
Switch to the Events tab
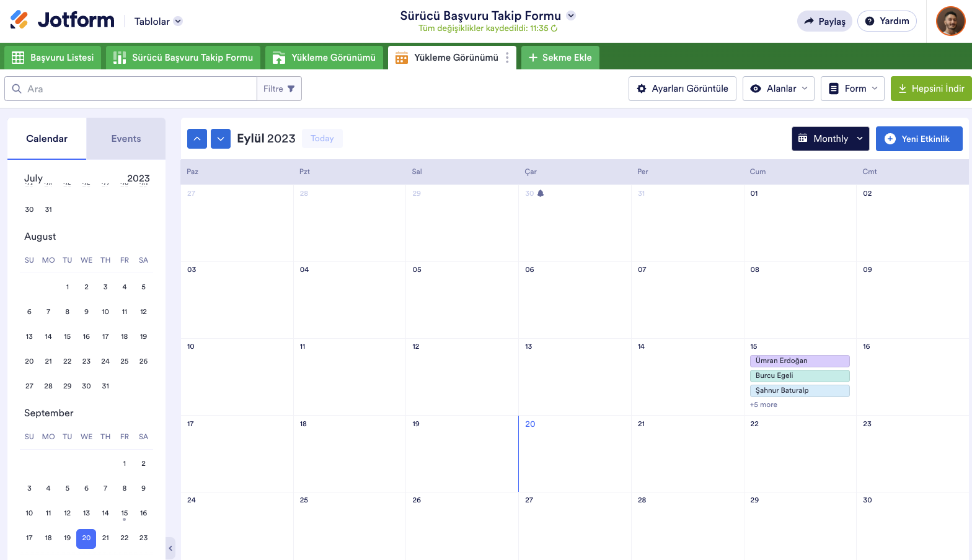tap(126, 139)
